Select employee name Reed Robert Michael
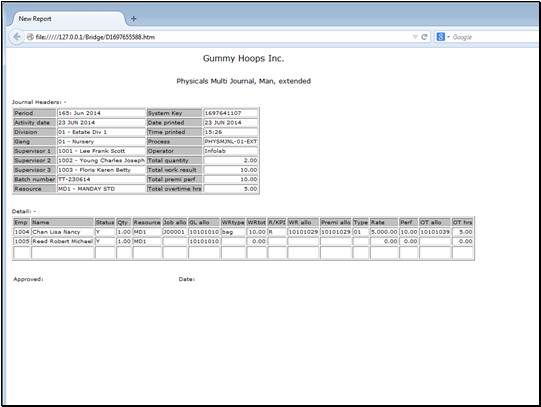This screenshot has width=541, height=407. (62, 241)
